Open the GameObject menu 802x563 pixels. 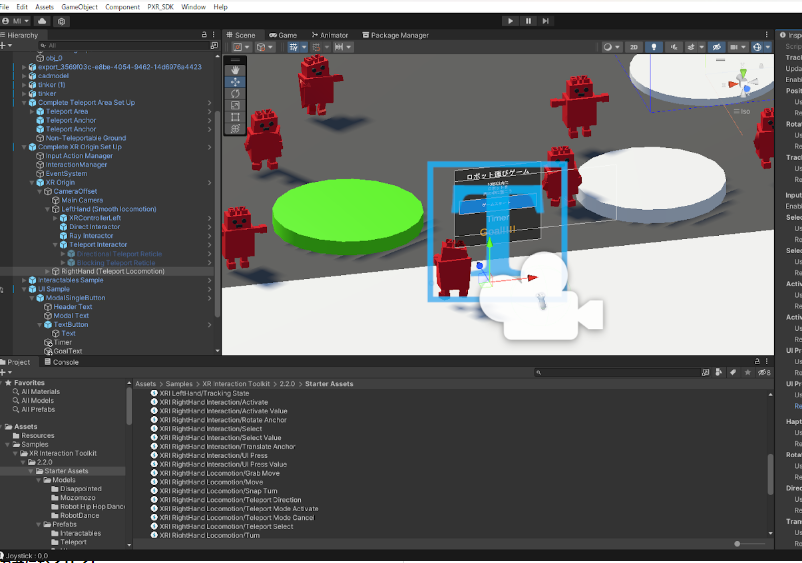coord(80,7)
